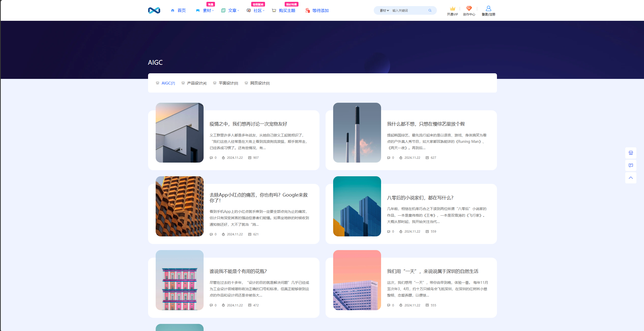This screenshot has width=644, height=331.
Task: Open article 谁说我不能是个有用的花瓶？
Action: 238,271
